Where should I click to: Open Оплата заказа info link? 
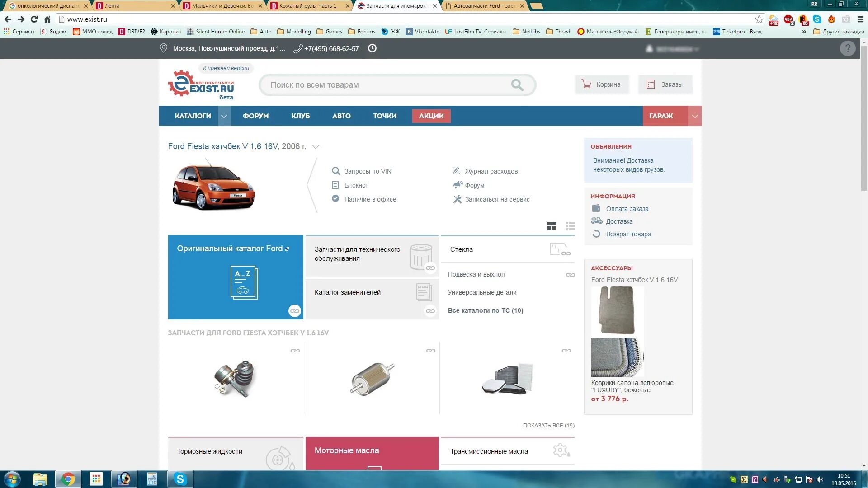627,209
